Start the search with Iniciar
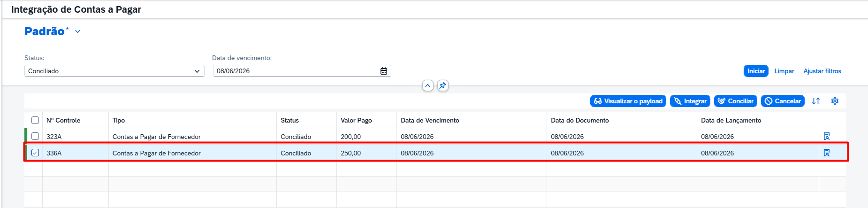868x208 pixels. click(756, 71)
